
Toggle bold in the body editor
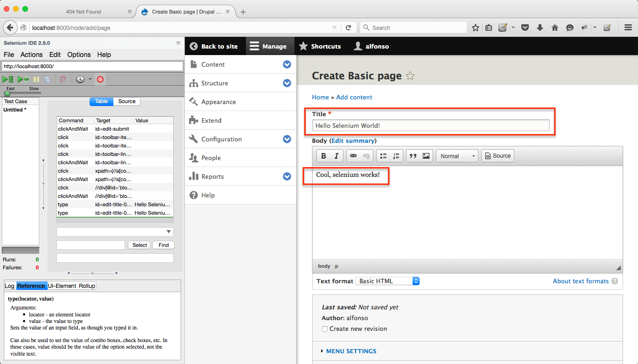(323, 156)
